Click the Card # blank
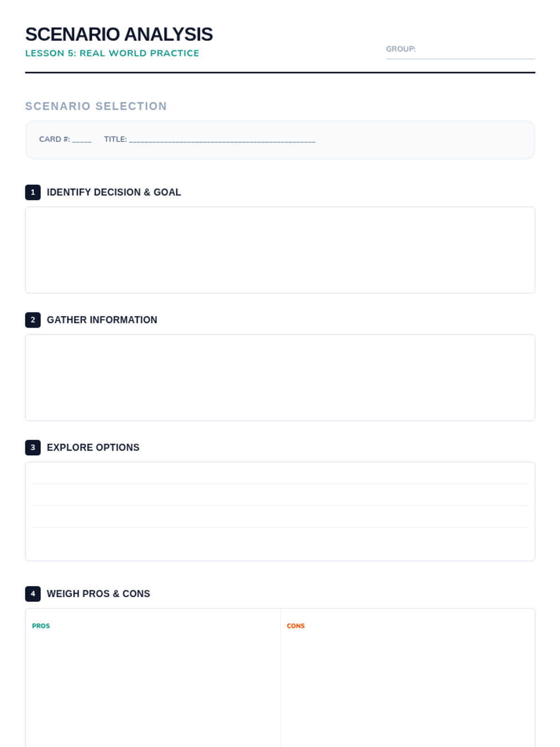The width and height of the screenshot is (560, 747). pyautogui.click(x=82, y=140)
